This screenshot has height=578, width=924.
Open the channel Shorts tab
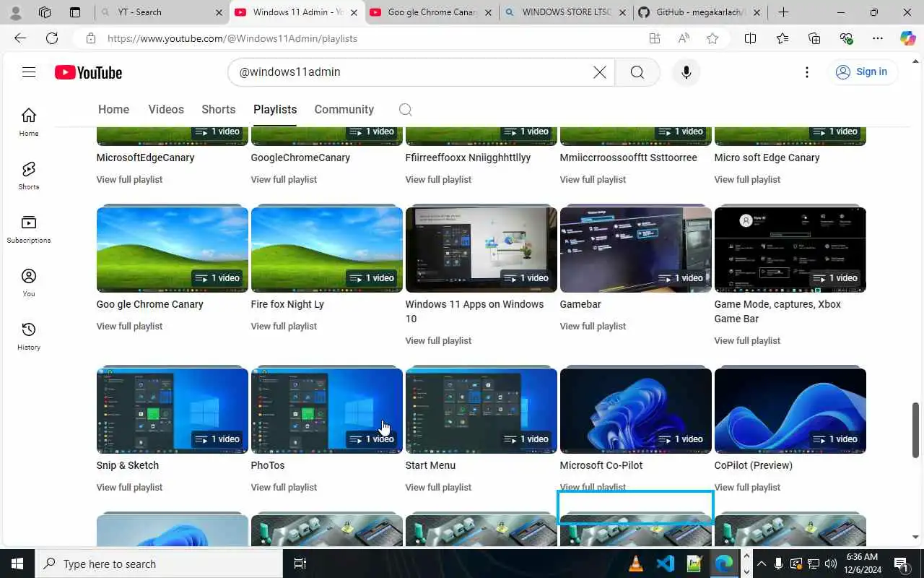[x=219, y=110]
